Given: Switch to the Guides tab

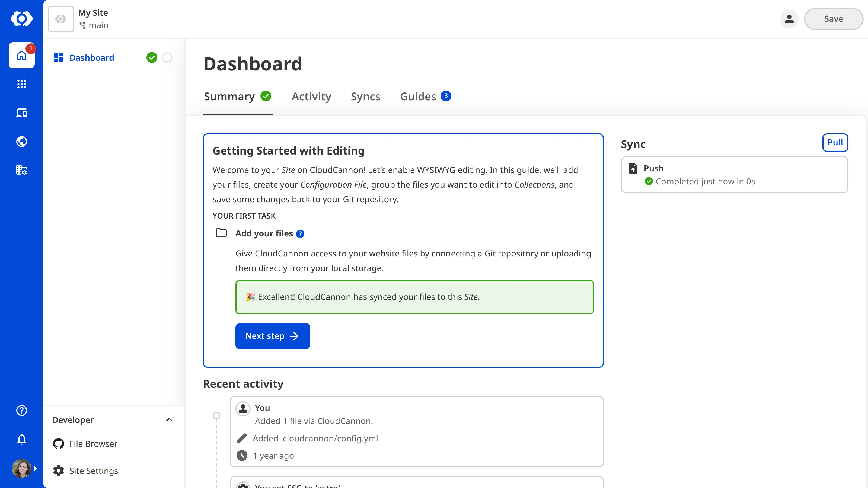Looking at the screenshot, I should pyautogui.click(x=425, y=97).
